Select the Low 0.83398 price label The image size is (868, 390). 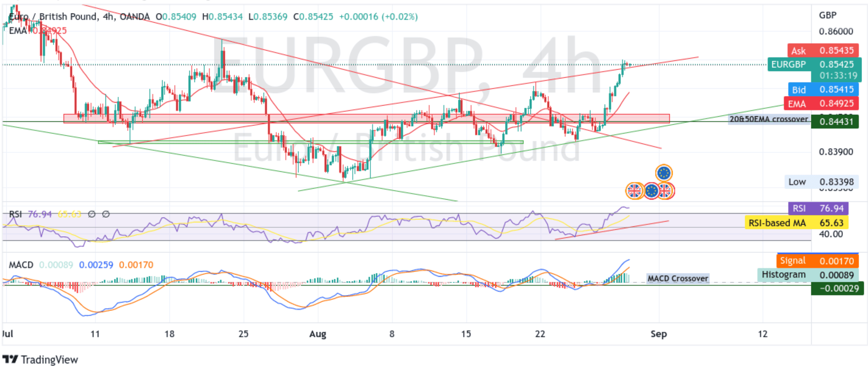(821, 182)
